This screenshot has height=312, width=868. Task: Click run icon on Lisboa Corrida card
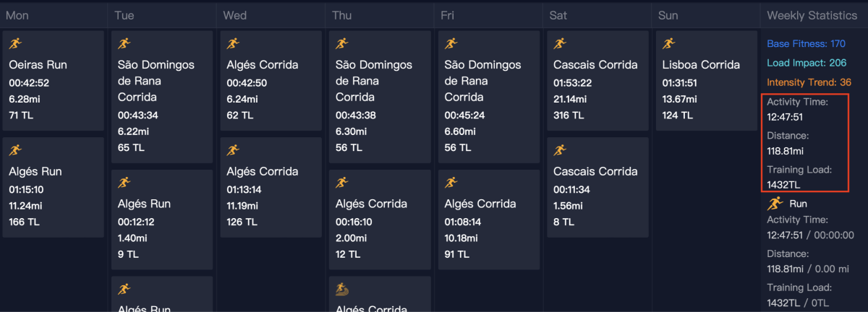click(x=668, y=44)
